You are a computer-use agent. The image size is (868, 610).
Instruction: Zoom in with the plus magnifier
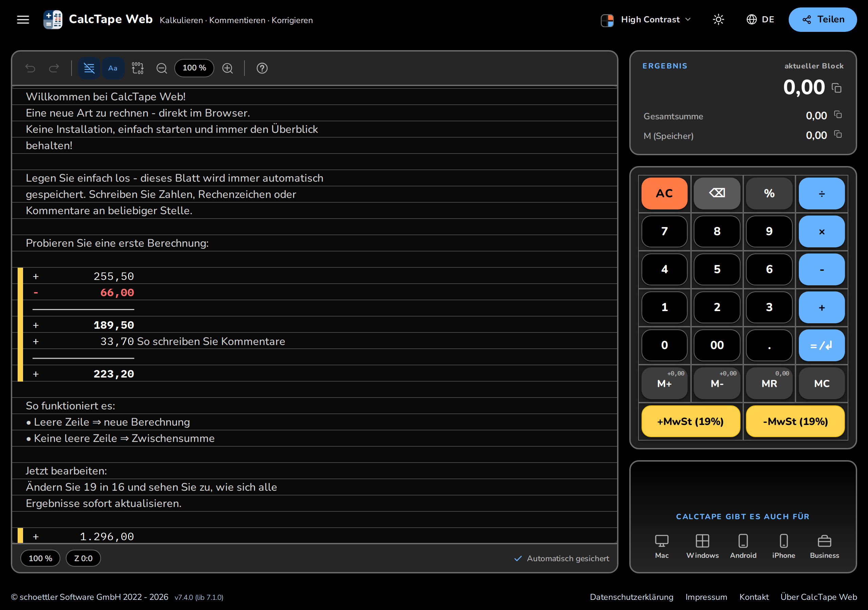228,68
